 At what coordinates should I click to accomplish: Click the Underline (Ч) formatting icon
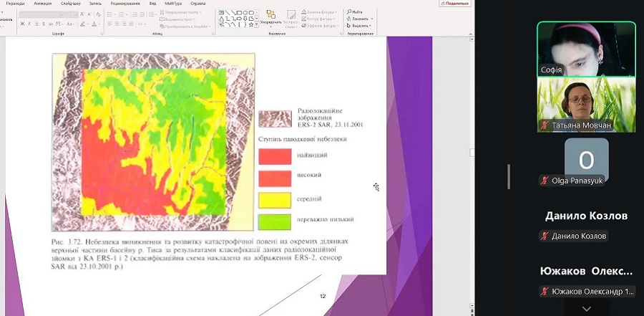(x=37, y=24)
